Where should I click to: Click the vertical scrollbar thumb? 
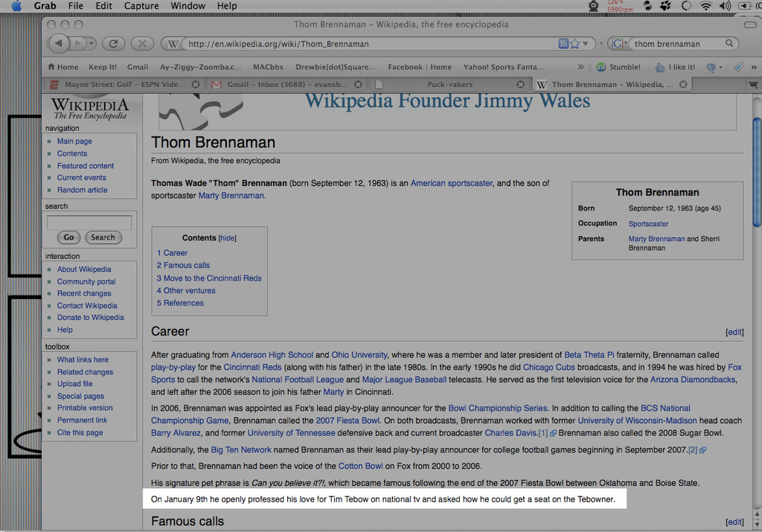coord(757,172)
